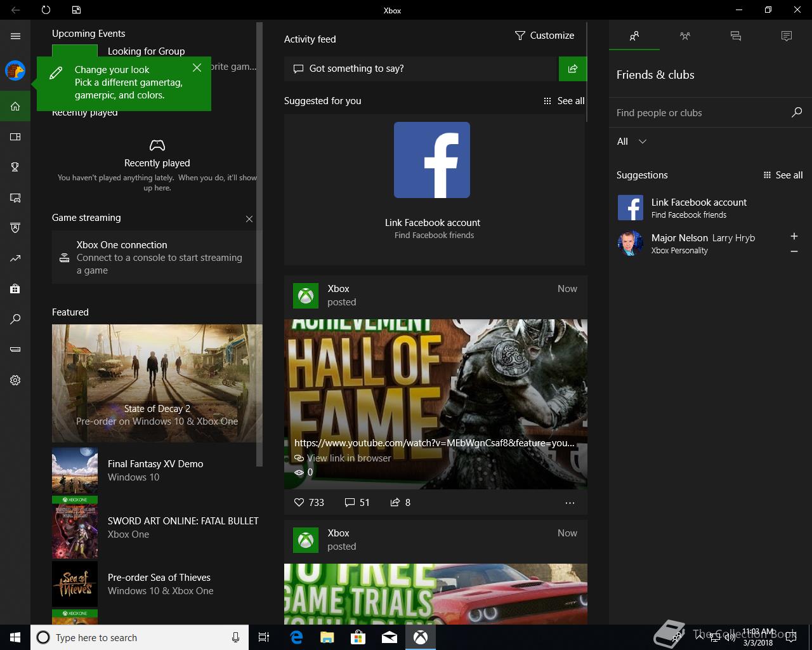Open Windows Start menu
This screenshot has width=812, height=650.
pos(15,637)
